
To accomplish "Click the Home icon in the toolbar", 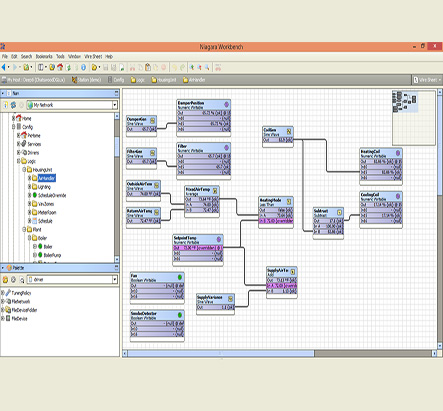I will (60, 68).
